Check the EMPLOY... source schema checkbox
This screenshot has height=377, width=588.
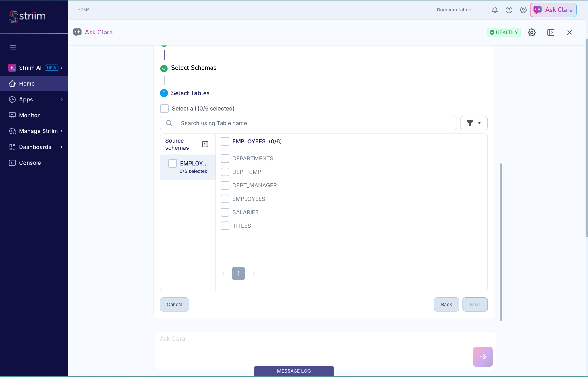(172, 163)
